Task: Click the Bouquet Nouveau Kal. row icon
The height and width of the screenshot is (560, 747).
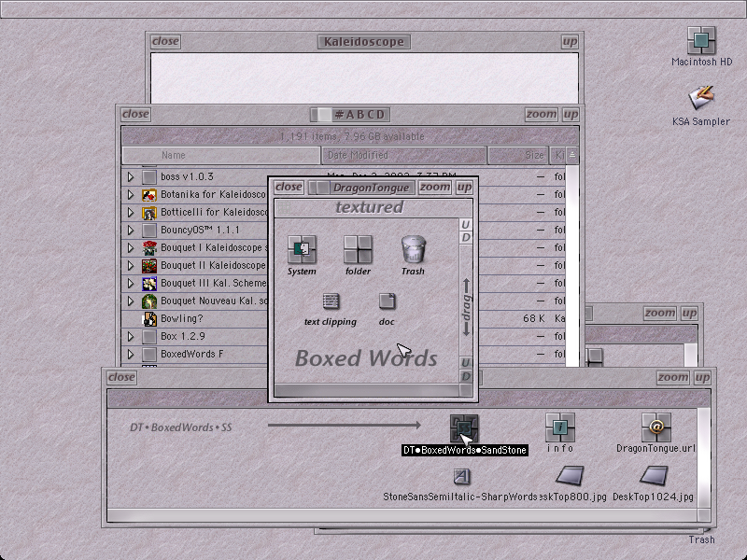Action: [x=149, y=301]
